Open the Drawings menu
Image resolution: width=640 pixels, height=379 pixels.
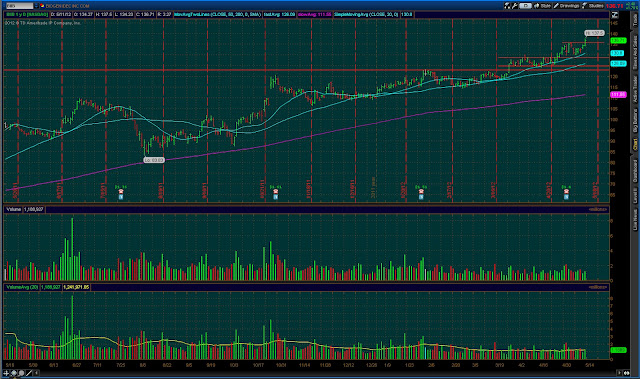[567, 6]
